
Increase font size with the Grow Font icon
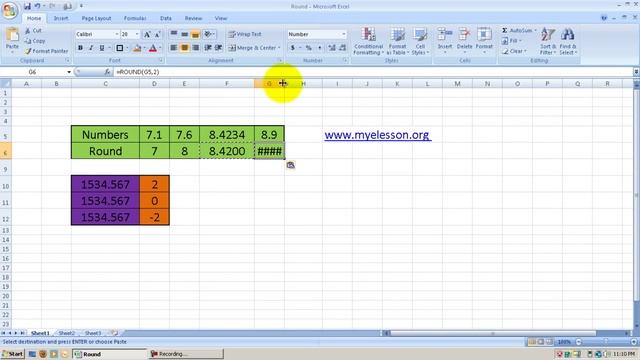pos(147,34)
